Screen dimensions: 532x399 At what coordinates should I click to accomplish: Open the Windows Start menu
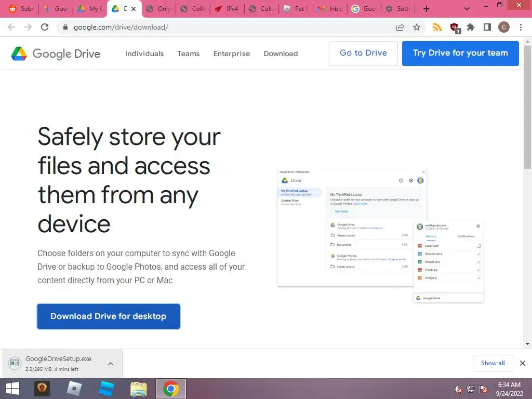[12, 389]
